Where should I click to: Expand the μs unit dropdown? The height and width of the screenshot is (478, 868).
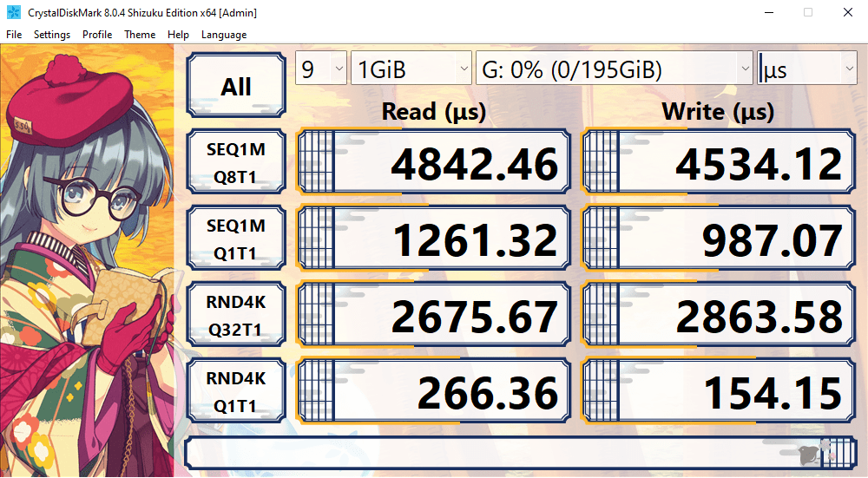pos(807,68)
